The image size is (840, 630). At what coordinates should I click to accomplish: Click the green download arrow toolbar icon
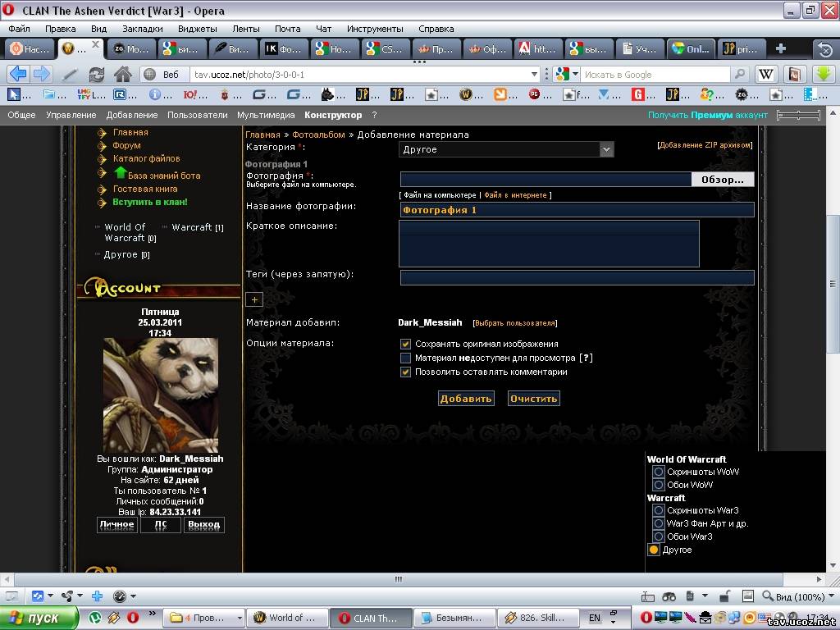coord(823,74)
